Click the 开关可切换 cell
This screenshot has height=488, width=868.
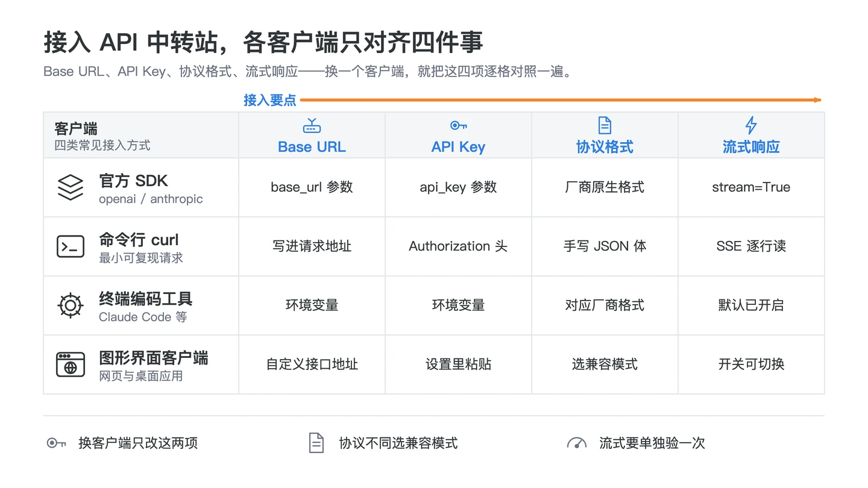[x=751, y=364]
